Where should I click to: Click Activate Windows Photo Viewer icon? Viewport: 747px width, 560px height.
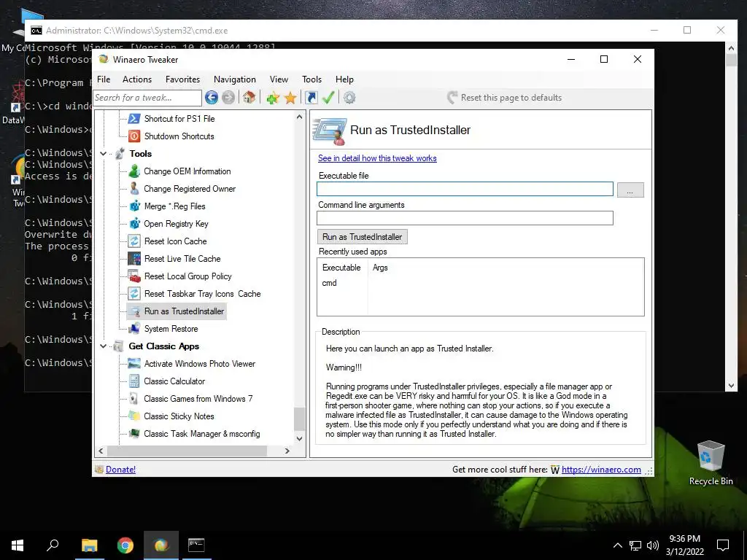coord(134,364)
